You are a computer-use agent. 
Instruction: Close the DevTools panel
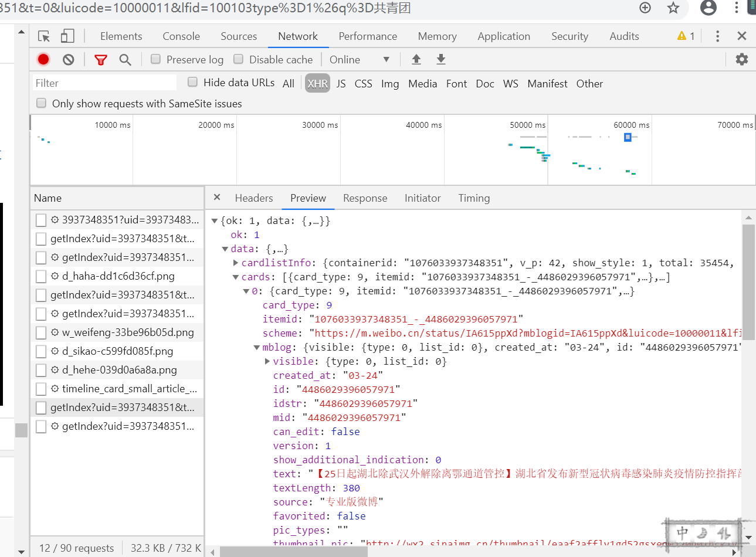tap(742, 36)
